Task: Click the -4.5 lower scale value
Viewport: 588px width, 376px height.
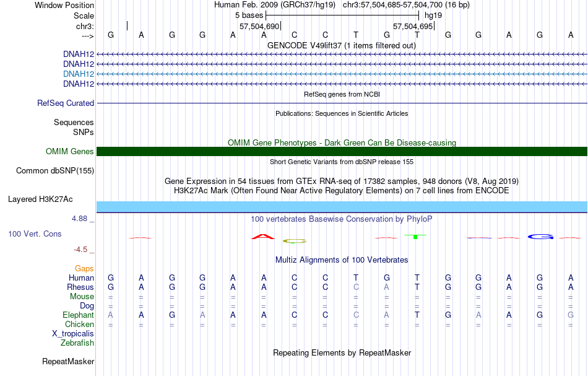Action: click(80, 250)
